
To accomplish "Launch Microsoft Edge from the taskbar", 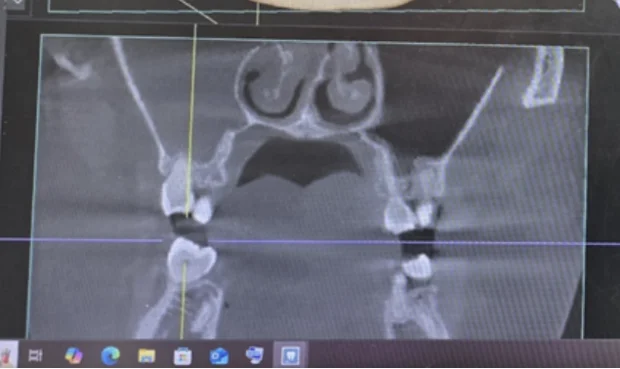I will tap(110, 355).
